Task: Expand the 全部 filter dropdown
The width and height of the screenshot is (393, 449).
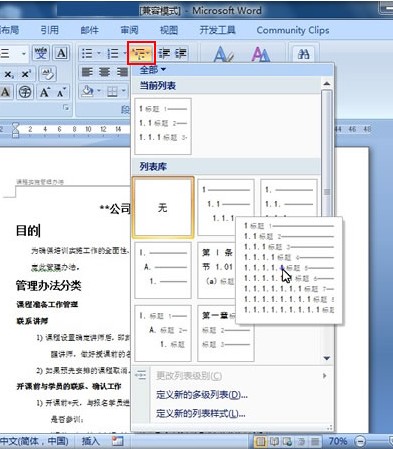Action: pyautogui.click(x=152, y=70)
